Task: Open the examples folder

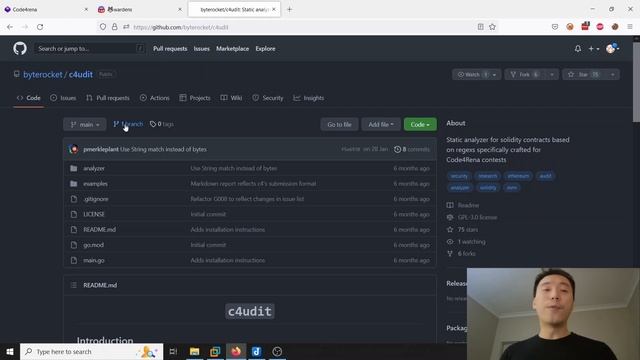Action: [96, 184]
